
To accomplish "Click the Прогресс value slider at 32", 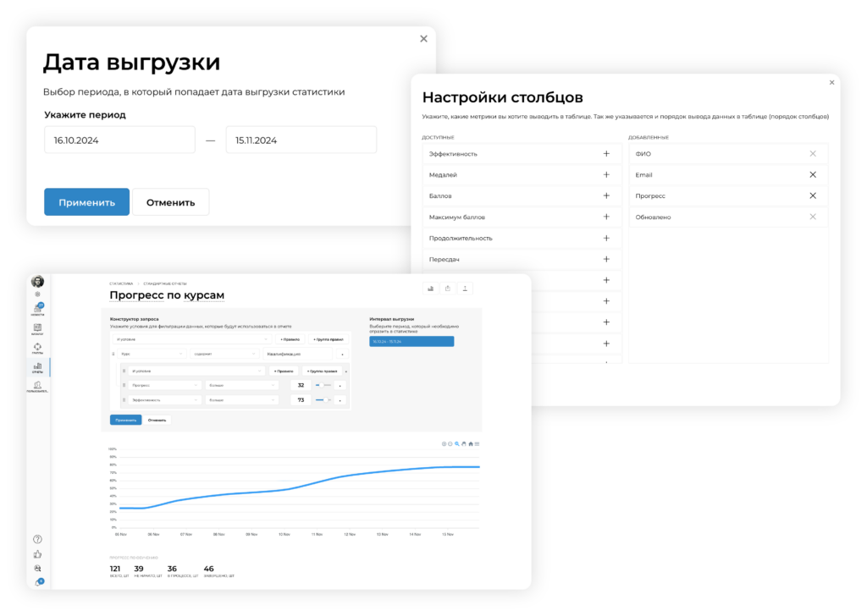I will point(323,385).
